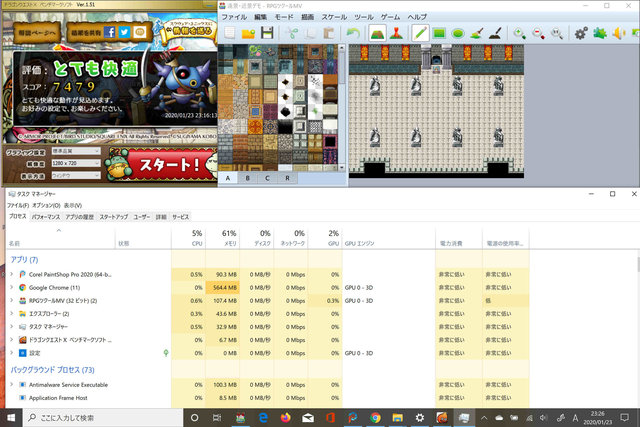Screen dimensions: 640x427
Task: Open the Database gear icon
Action: [x=581, y=33]
